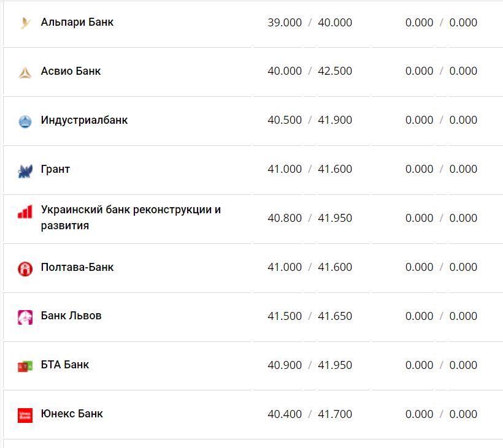Click the 42.500 sell rate value

click(335, 71)
